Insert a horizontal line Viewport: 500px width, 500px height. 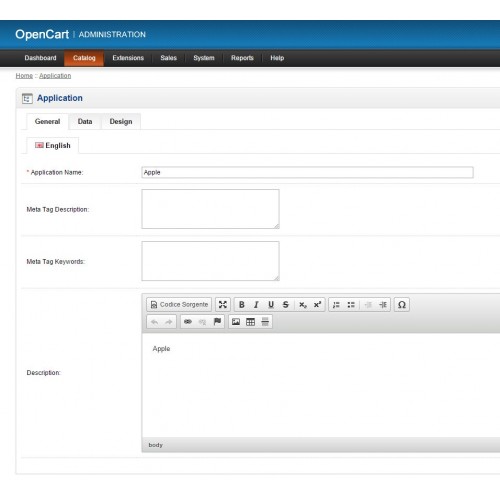tap(265, 322)
